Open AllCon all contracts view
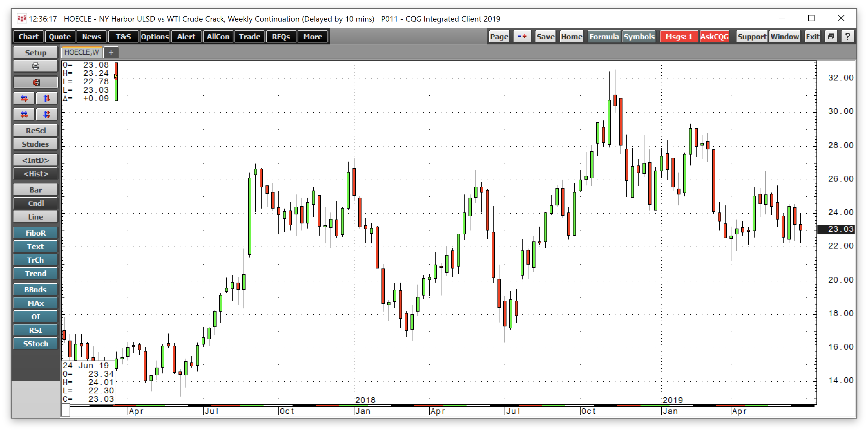This screenshot has height=432, width=868. [x=218, y=36]
